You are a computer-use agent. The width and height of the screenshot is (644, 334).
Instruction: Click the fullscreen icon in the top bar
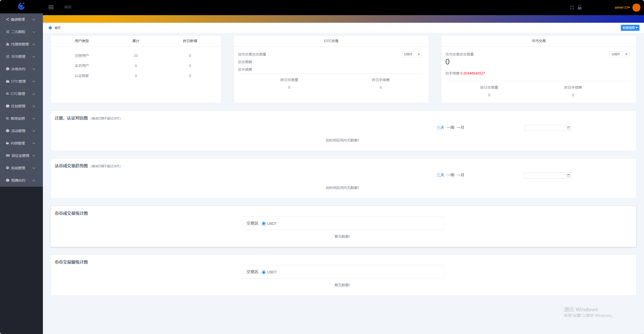572,8
